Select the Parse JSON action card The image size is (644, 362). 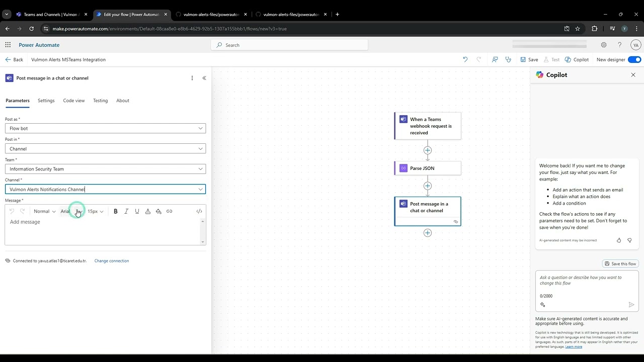point(428,168)
